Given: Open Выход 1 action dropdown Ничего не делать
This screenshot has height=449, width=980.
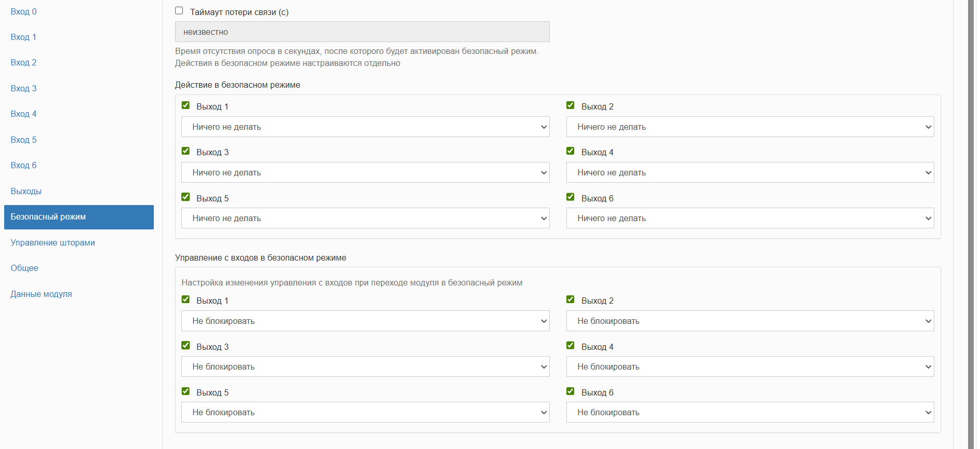Looking at the screenshot, I should 365,127.
